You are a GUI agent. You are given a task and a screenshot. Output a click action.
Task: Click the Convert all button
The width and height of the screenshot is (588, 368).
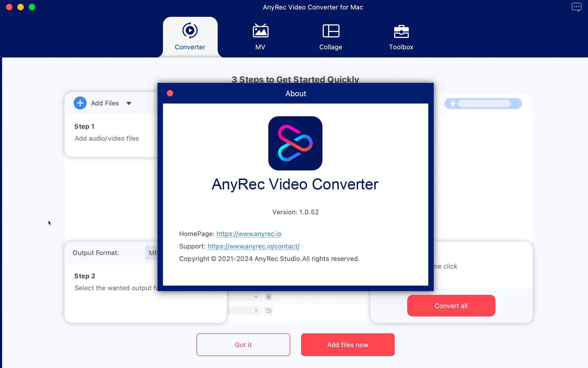click(451, 306)
